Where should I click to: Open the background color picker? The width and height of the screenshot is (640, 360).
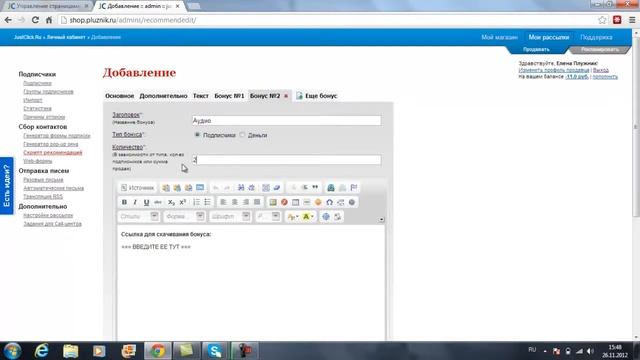coord(308,217)
